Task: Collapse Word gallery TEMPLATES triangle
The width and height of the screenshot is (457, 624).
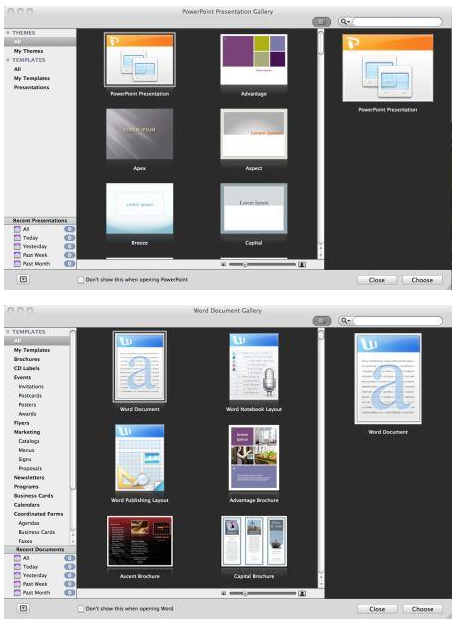Action: 8,332
